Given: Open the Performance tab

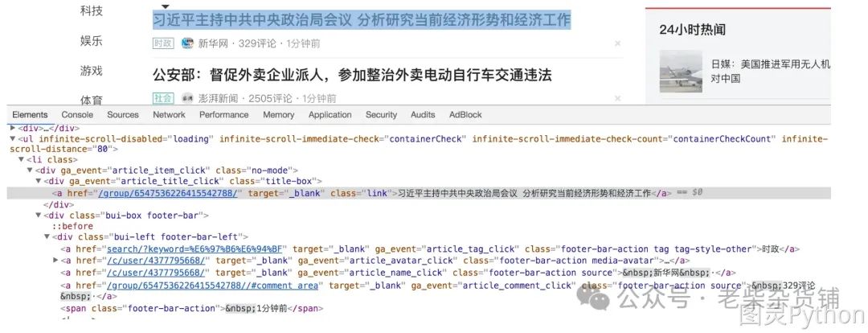Looking at the screenshot, I should pyautogui.click(x=223, y=115).
